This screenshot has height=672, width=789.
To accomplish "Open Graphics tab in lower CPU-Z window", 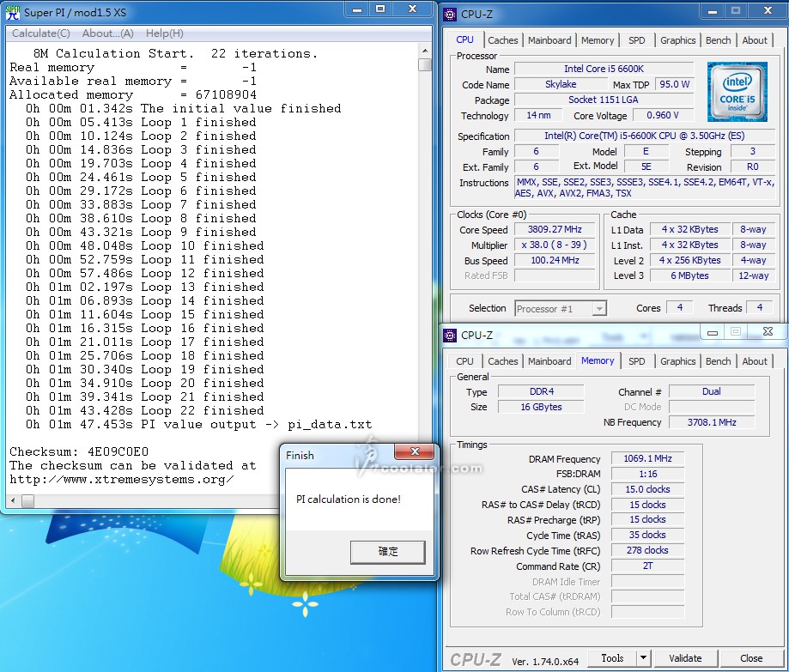I will (677, 361).
